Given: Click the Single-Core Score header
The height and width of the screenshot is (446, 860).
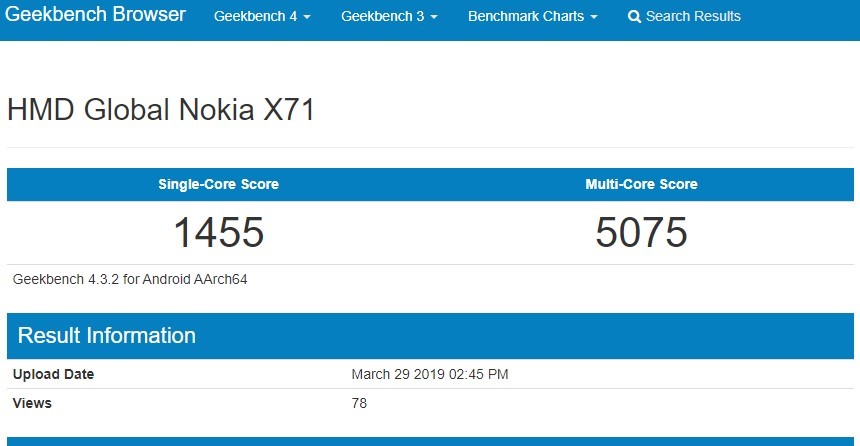Looking at the screenshot, I should click(218, 184).
